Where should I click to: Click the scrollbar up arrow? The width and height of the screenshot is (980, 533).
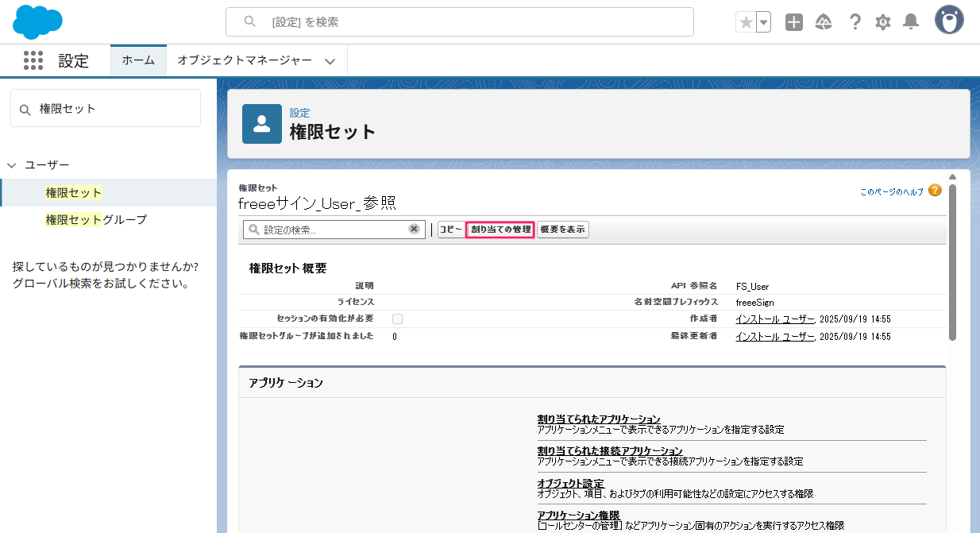[953, 176]
